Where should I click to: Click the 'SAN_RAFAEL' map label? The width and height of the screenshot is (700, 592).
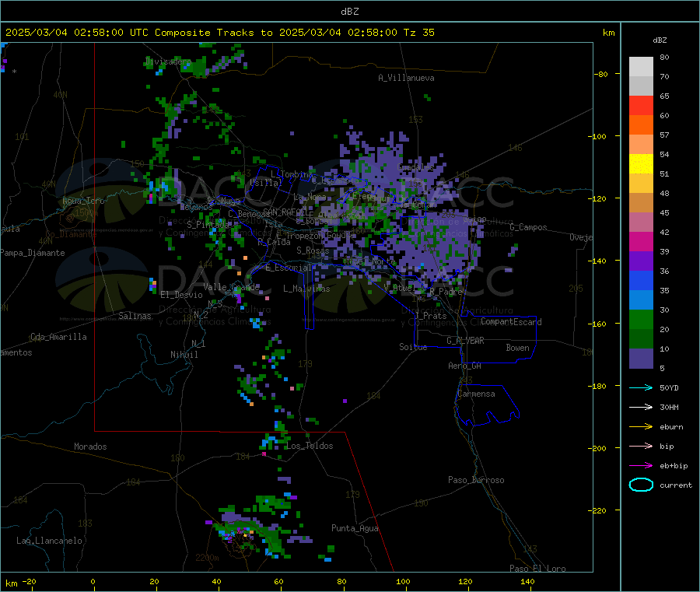(x=285, y=212)
